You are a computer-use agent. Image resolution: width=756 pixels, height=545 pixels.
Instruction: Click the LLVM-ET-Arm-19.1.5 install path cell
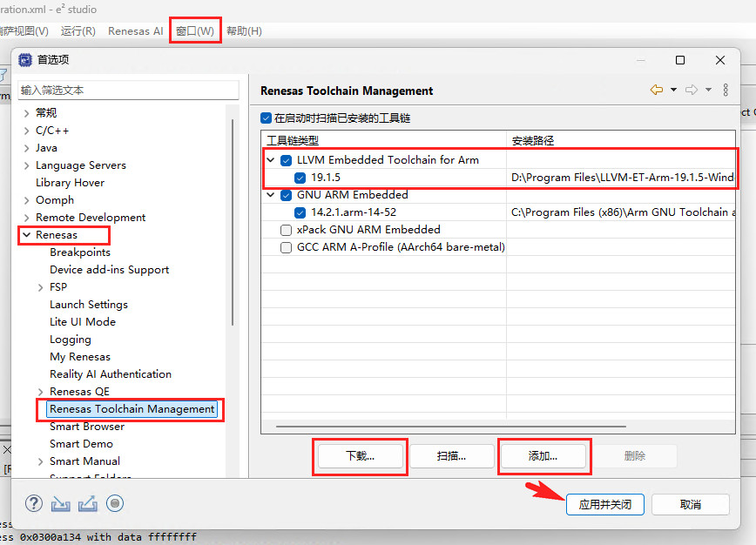622,178
